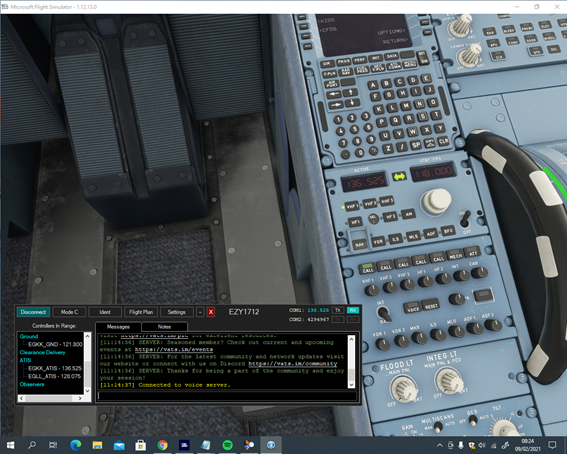
Task: Click the VHF 1 volume knob
Action: point(371,290)
